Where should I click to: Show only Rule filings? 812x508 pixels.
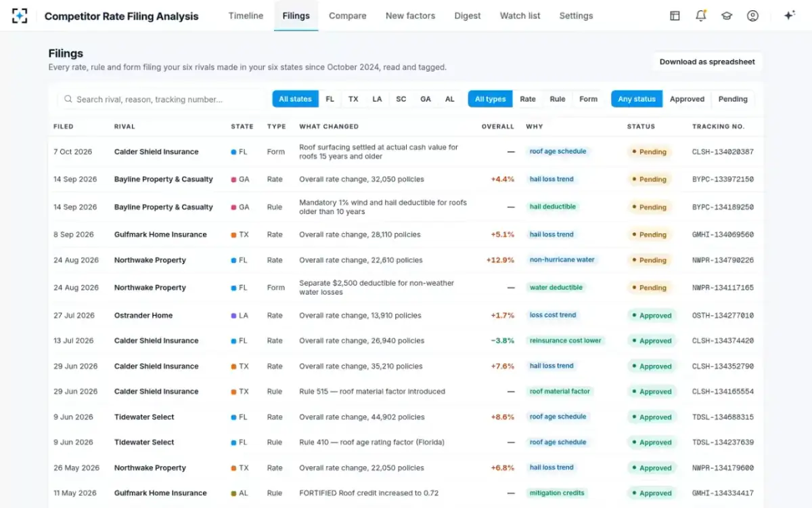point(558,99)
